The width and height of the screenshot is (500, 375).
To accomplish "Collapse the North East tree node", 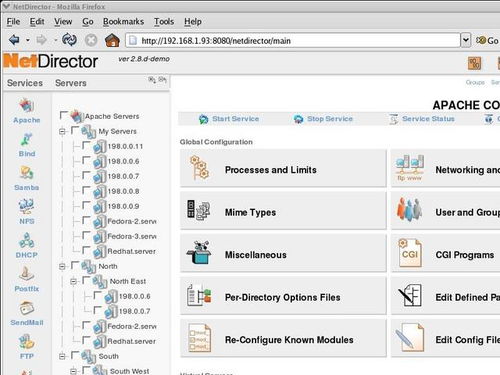I will pos(73,281).
